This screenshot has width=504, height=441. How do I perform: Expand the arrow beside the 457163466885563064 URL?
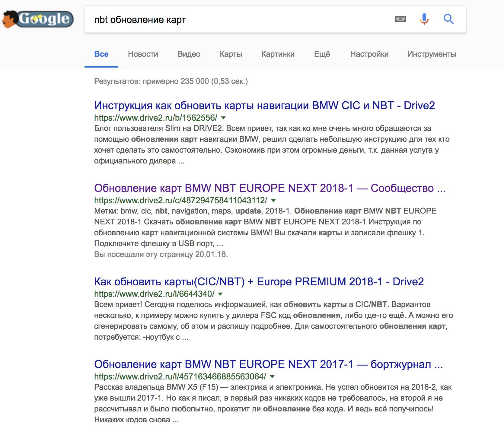click(x=273, y=376)
